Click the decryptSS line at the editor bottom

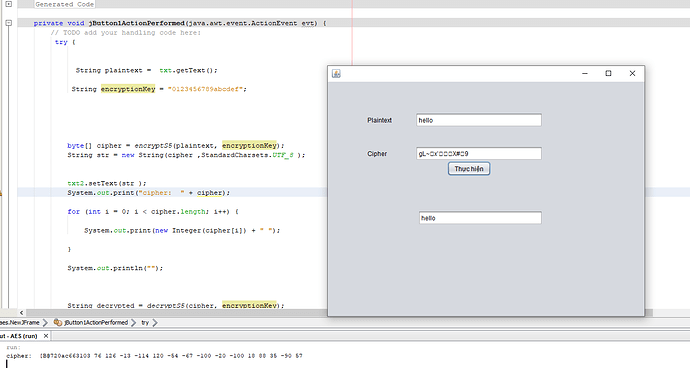176,305
